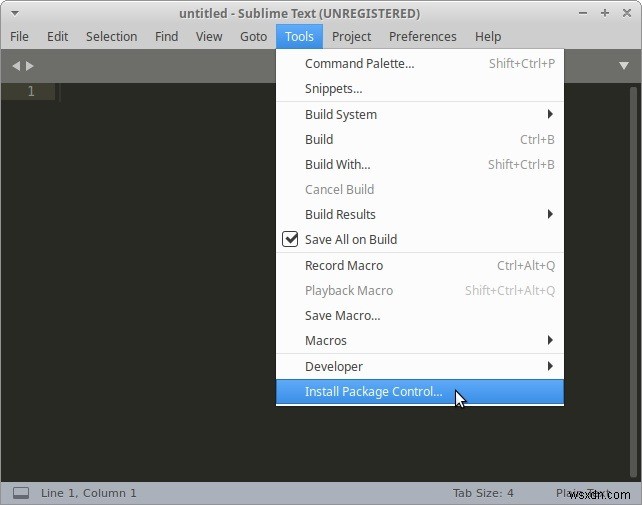This screenshot has width=642, height=505.
Task: Click the Cancel Build entry
Action: click(x=420, y=189)
